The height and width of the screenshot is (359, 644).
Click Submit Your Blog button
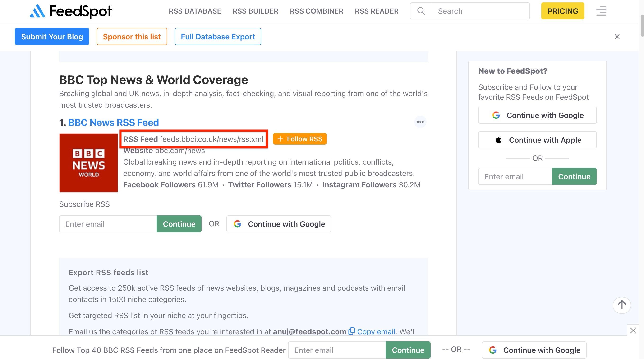pos(52,37)
